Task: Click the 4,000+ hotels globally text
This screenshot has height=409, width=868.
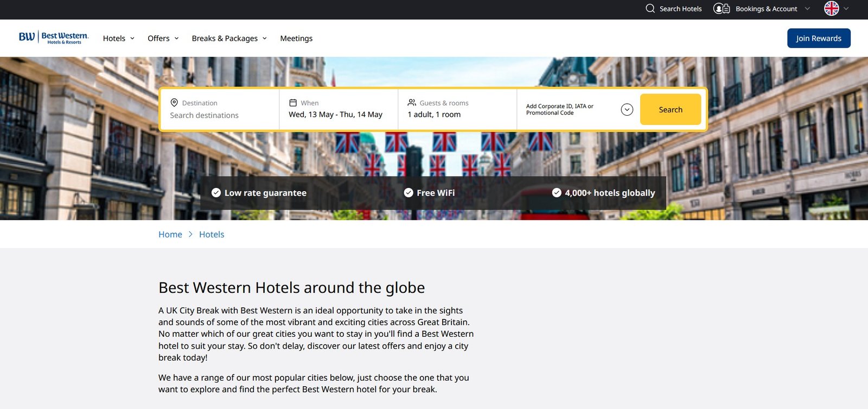Action: (x=610, y=193)
